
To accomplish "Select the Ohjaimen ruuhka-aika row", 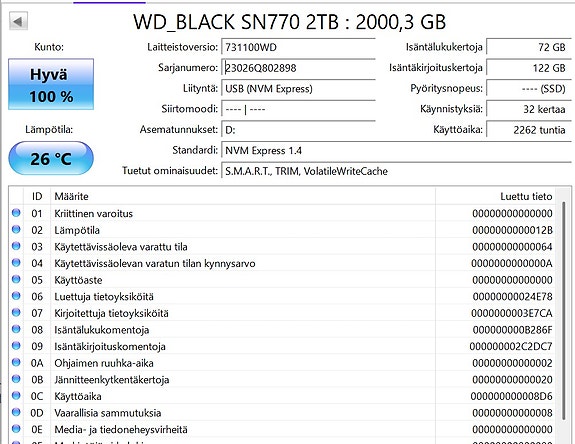I will (x=282, y=363).
